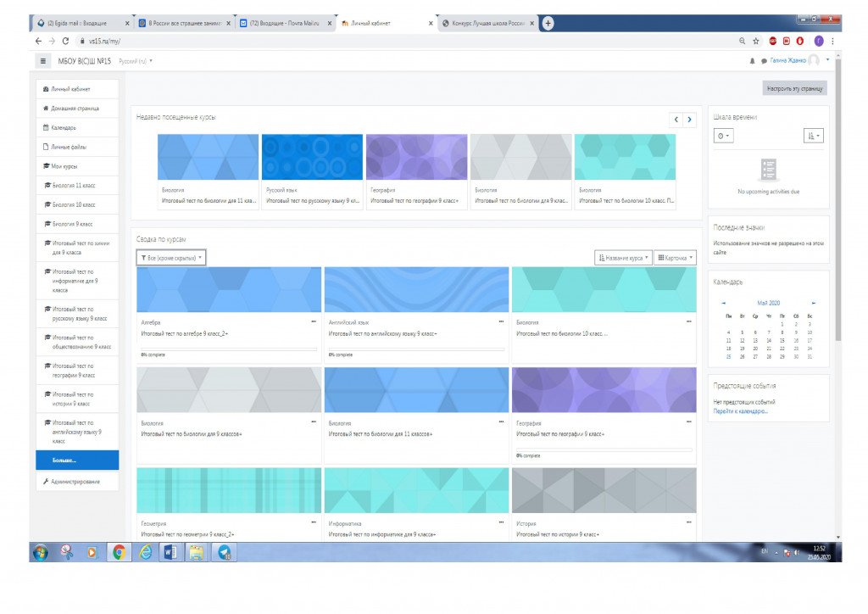Open the timeline clock filter dropdown
The image size is (868, 614).
724,136
